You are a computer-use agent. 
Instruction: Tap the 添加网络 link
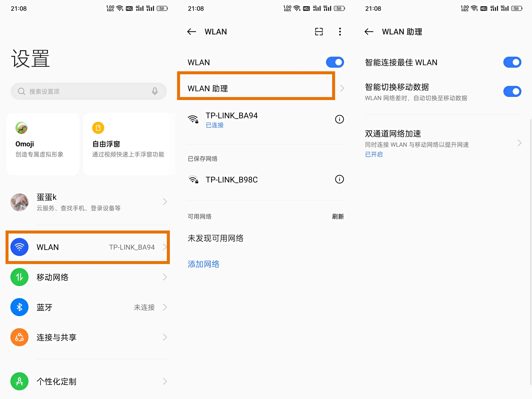[x=203, y=264]
